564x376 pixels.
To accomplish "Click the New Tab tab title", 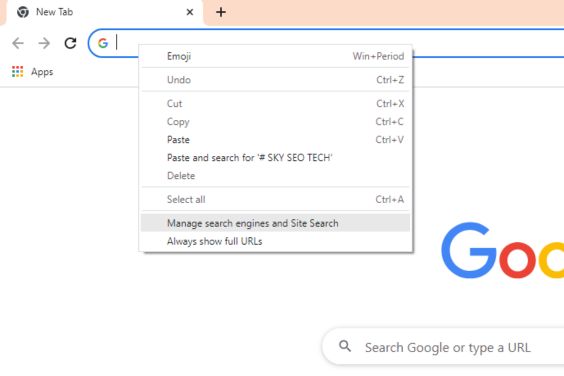I will [54, 12].
